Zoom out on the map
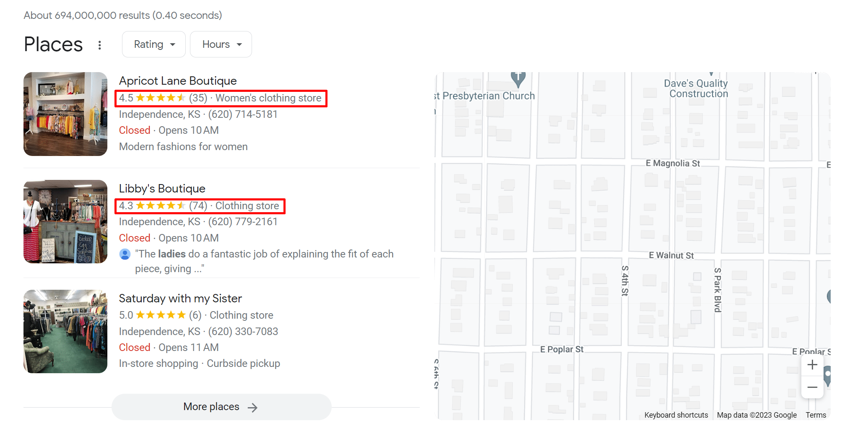The image size is (868, 434). pyautogui.click(x=812, y=387)
